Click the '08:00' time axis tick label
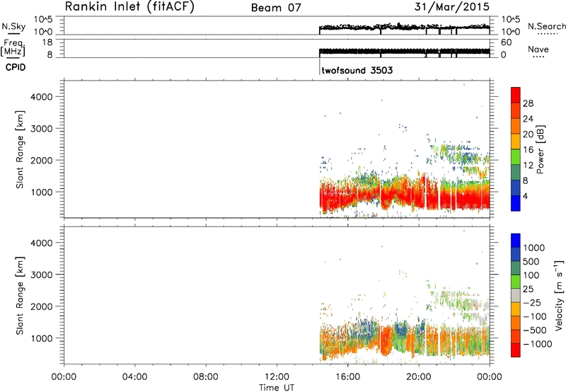Viewport: 566px width, 392px height. 206,377
